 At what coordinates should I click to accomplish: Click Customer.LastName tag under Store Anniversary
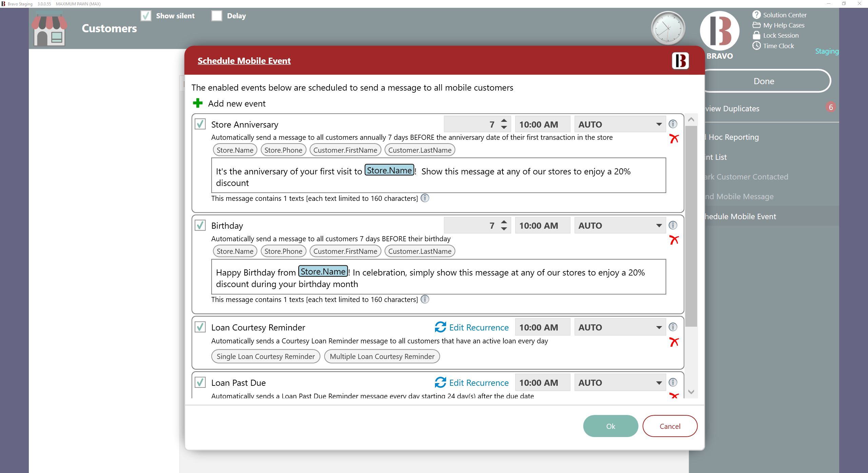[420, 150]
